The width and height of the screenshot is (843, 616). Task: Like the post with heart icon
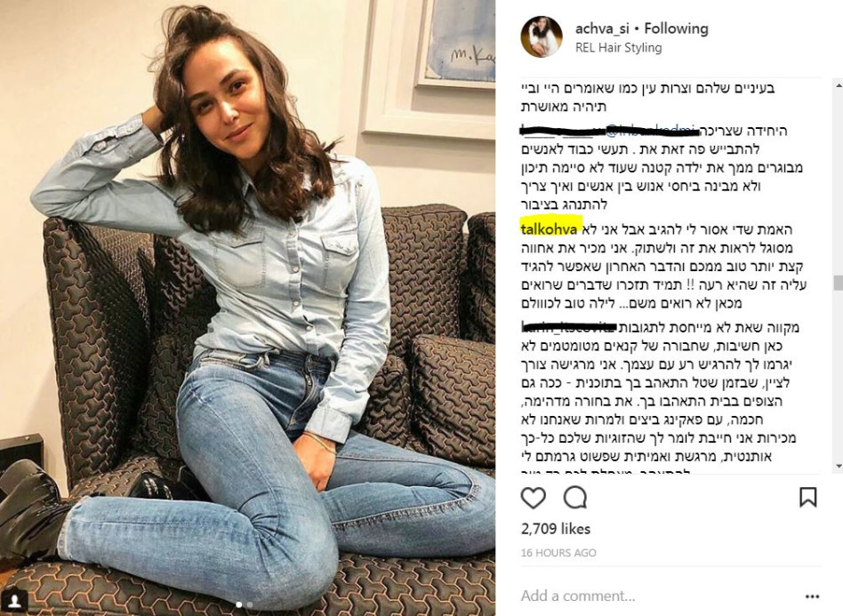click(x=533, y=498)
